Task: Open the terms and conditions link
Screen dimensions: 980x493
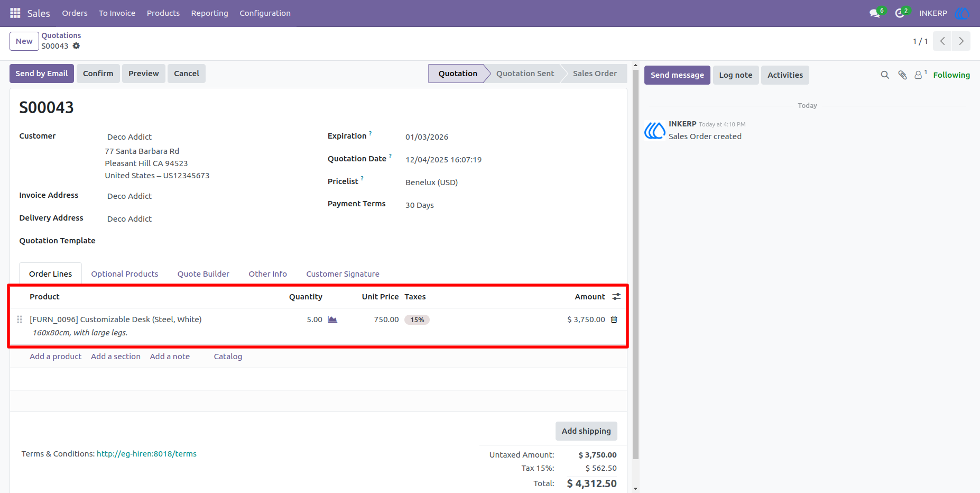Action: [146, 454]
